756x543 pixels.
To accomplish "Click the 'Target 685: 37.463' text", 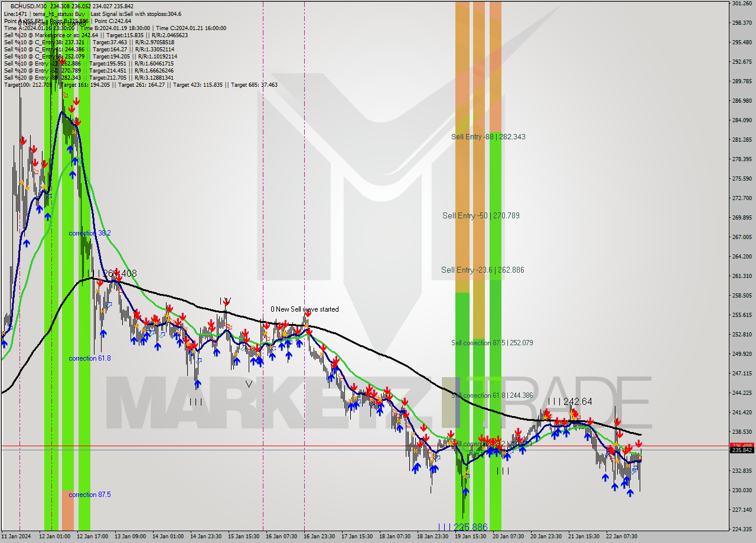I will point(254,84).
